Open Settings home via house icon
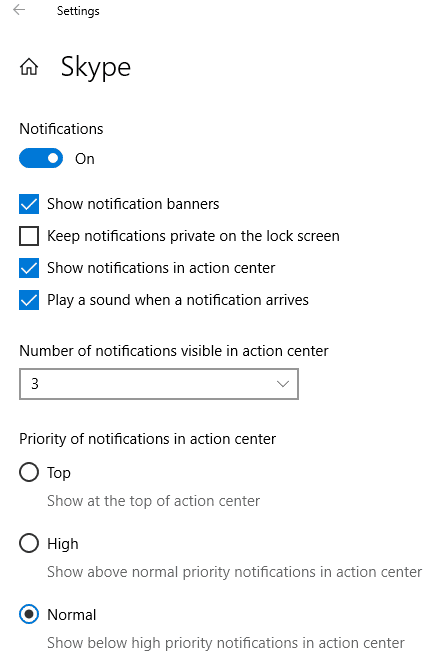Image resolution: width=435 pixels, height=658 pixels. pyautogui.click(x=29, y=67)
